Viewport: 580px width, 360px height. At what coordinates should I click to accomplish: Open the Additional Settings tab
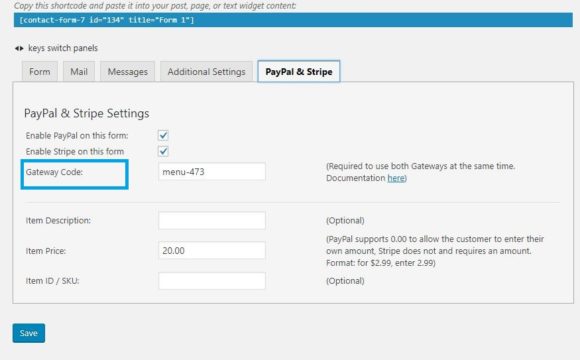tap(206, 71)
